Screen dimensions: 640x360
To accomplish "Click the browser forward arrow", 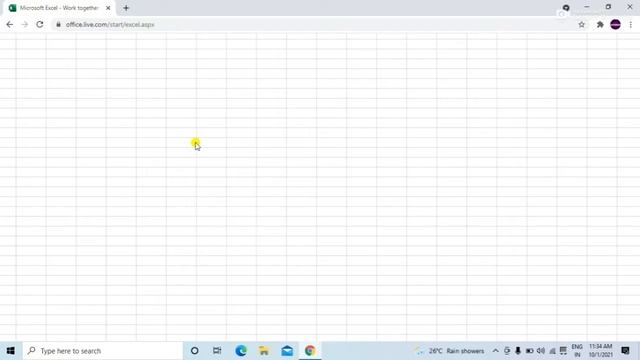I will click(24, 24).
